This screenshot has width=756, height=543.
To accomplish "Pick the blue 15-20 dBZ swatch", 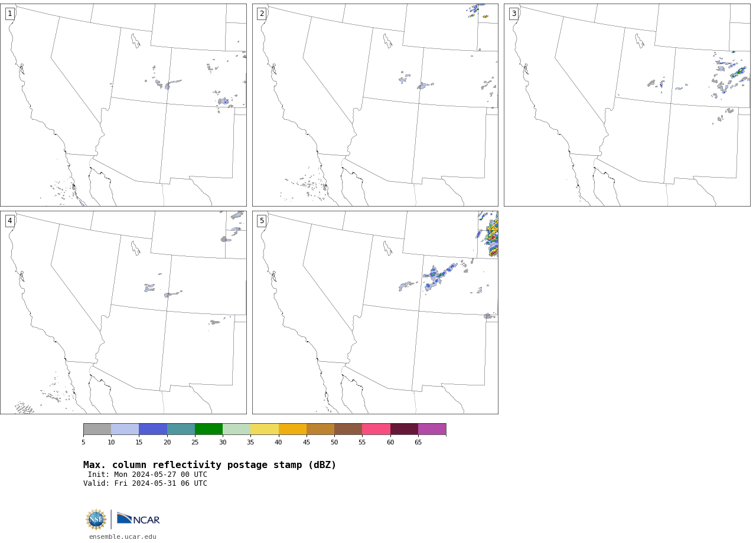I will point(153,429).
